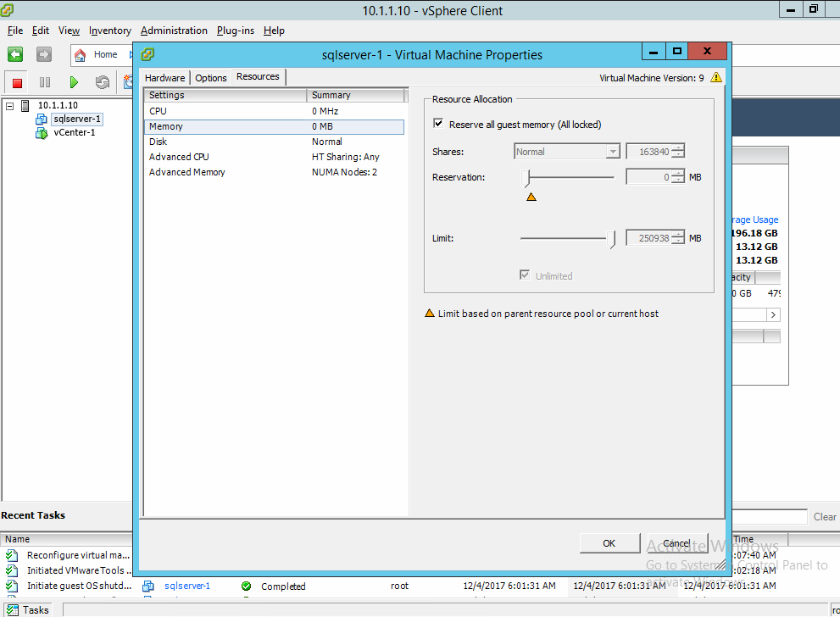This screenshot has height=617, width=840.
Task: Select the CPU resource setting row
Action: 275,111
